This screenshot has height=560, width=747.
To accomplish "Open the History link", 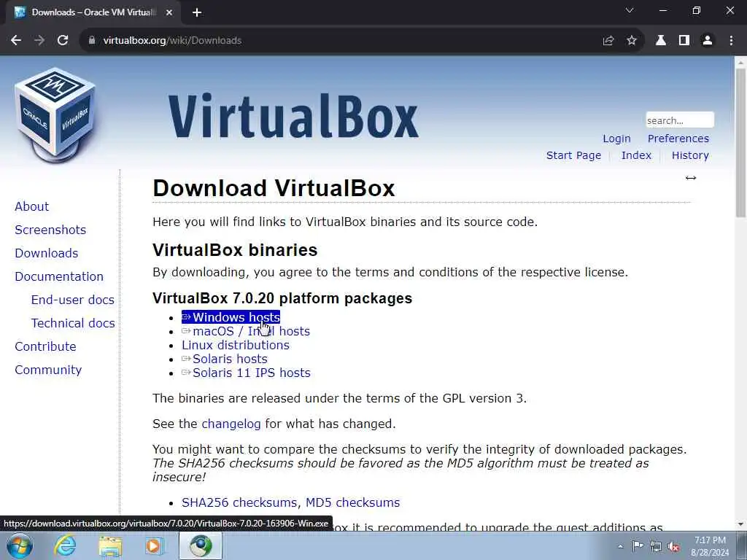I will pyautogui.click(x=690, y=155).
